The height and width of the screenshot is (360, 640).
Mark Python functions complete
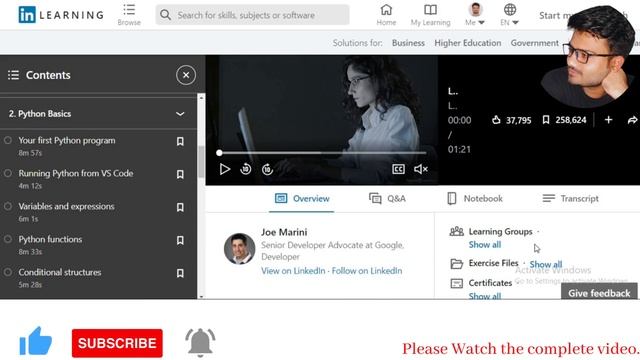click(x=8, y=239)
